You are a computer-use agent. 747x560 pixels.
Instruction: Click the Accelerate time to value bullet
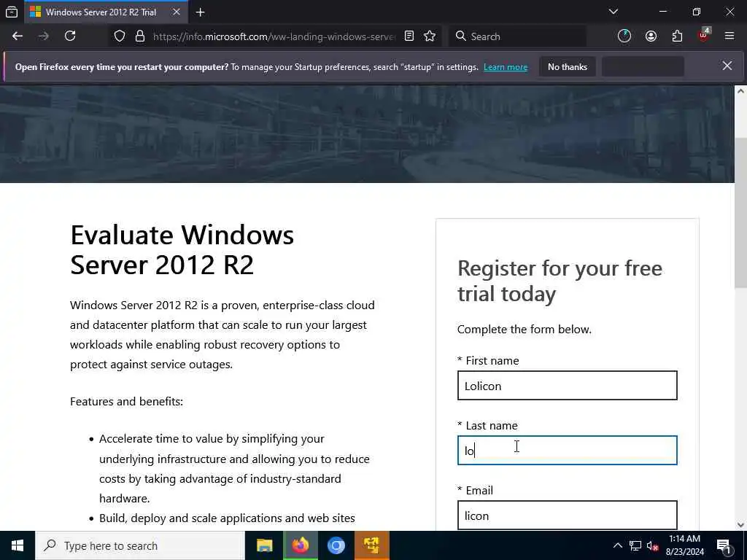[x=234, y=469]
